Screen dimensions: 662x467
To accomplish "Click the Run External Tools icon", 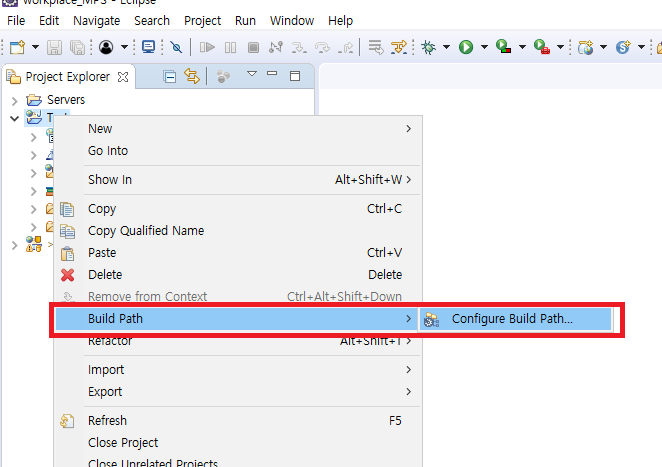I will tap(542, 47).
